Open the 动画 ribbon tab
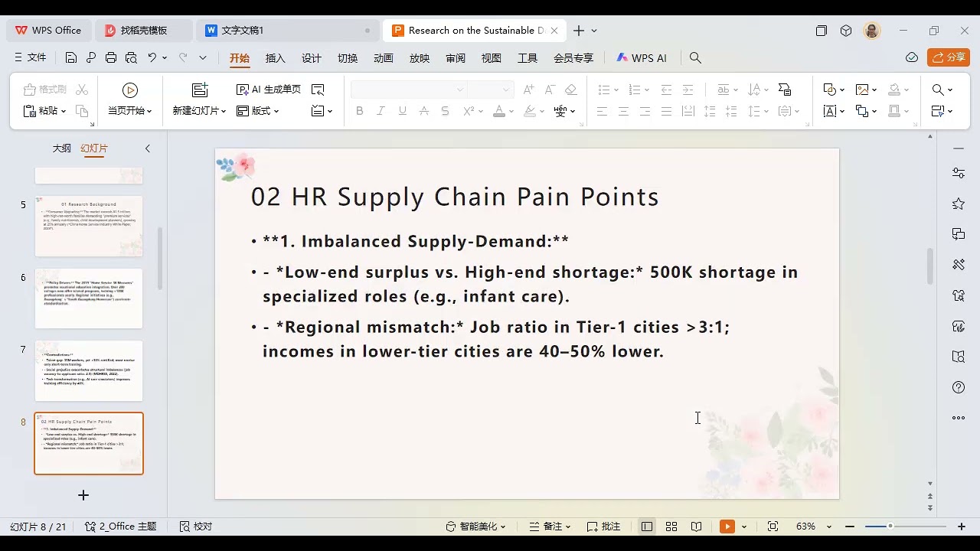Viewport: 980px width, 551px height. (x=384, y=58)
